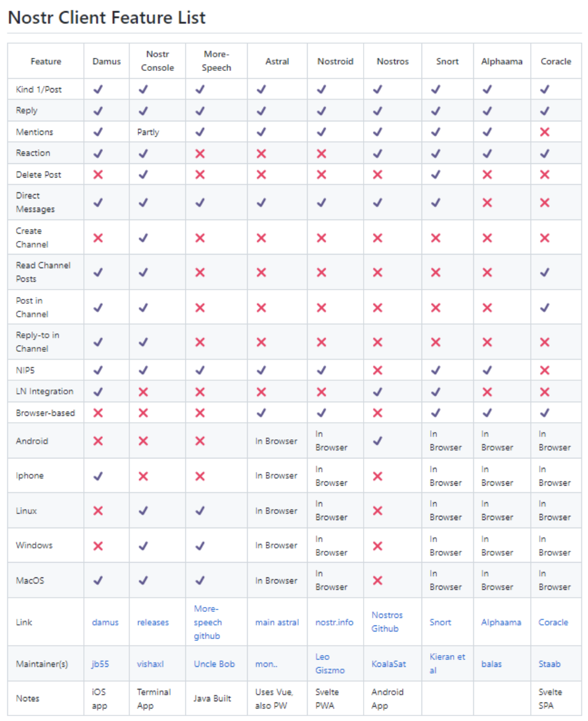Image resolution: width=588 pixels, height=721 pixels.
Task: Follow the main astral link
Action: click(277, 622)
